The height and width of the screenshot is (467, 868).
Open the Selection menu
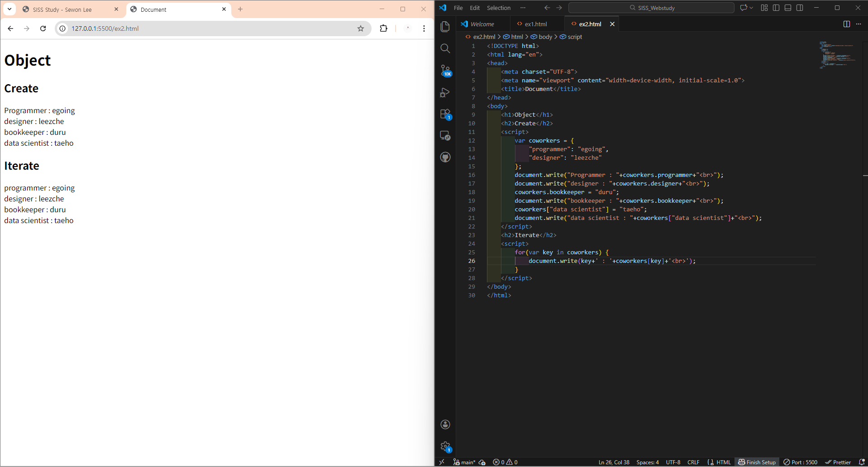498,8
